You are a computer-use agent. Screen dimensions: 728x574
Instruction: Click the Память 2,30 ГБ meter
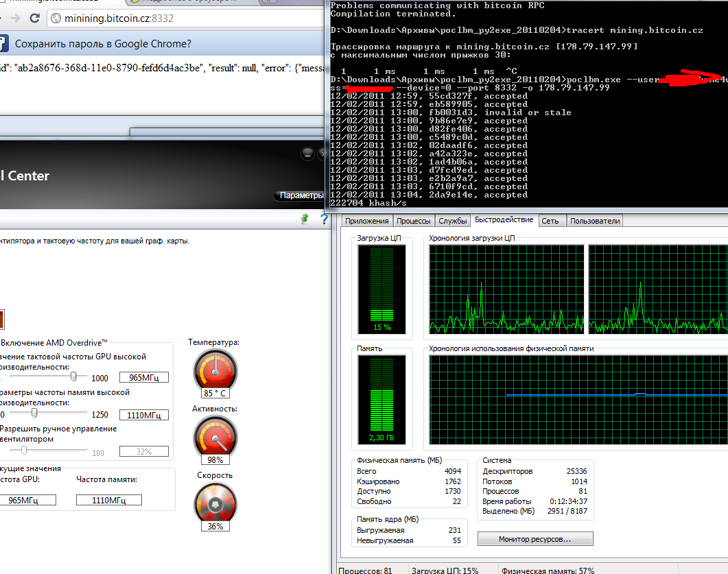(x=381, y=400)
